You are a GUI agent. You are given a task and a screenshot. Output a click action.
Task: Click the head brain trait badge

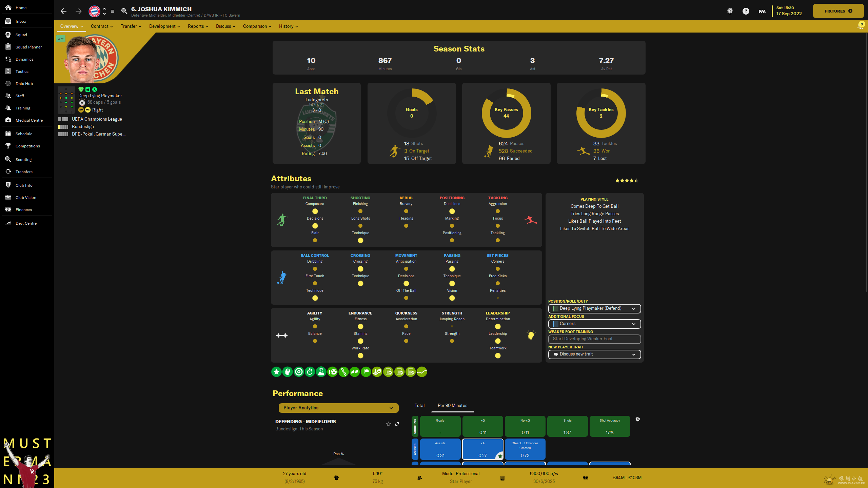288,372
